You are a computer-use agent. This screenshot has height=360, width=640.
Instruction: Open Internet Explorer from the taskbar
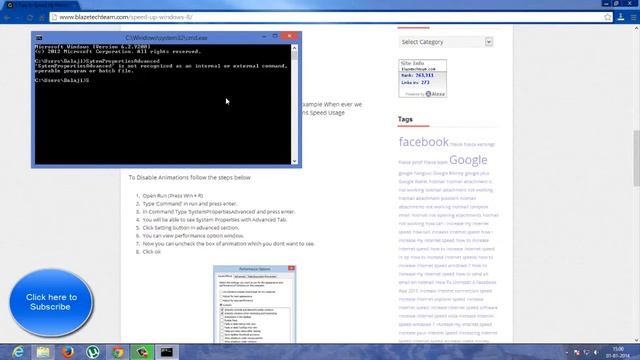18,352
